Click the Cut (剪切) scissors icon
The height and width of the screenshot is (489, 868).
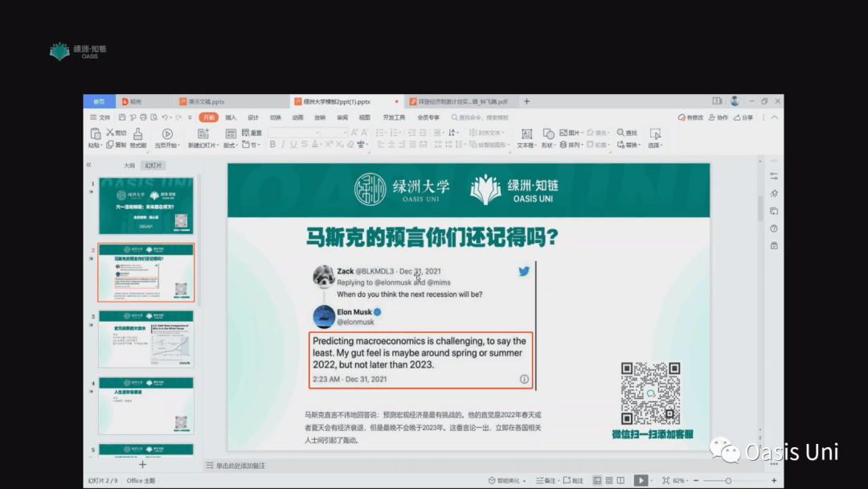(109, 133)
